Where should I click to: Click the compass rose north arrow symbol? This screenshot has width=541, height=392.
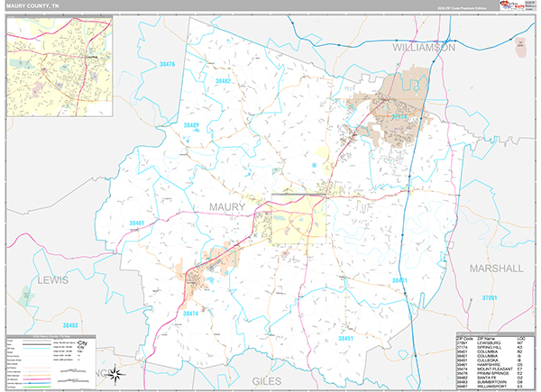[115, 374]
